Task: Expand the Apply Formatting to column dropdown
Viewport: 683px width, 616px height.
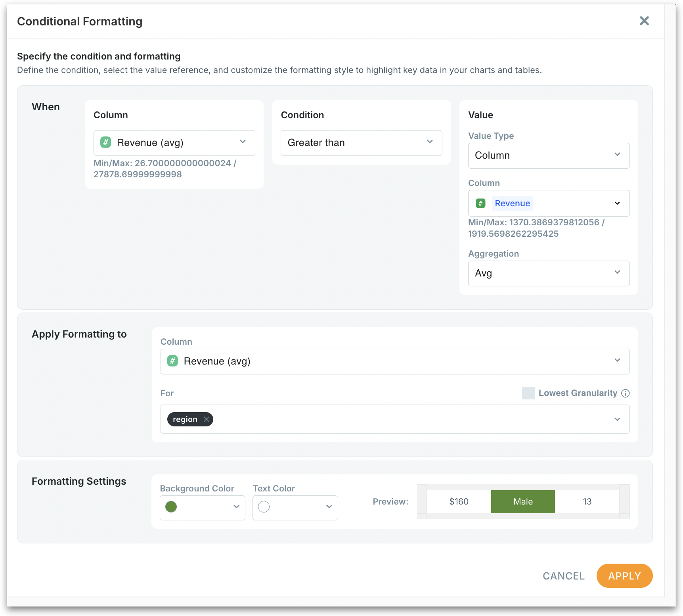Action: (x=617, y=361)
